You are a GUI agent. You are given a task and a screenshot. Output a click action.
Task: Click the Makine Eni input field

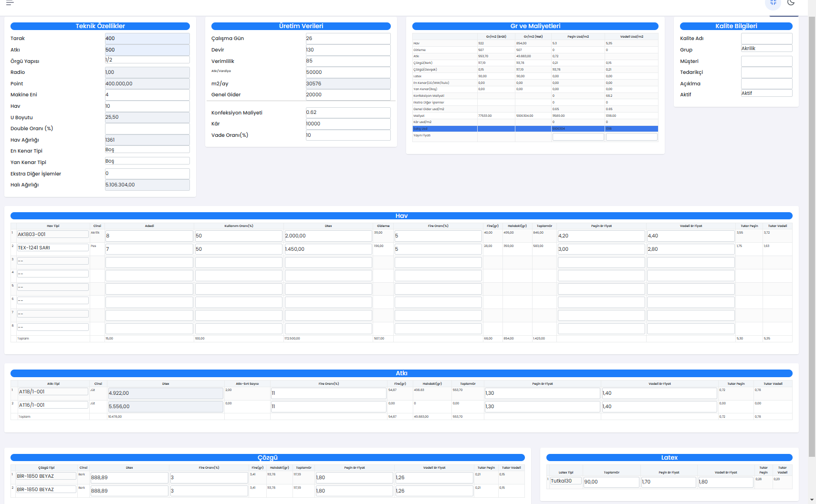(x=147, y=95)
